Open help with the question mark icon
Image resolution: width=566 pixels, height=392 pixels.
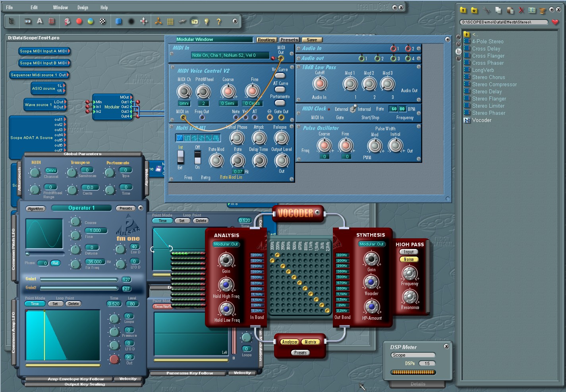coord(218,21)
